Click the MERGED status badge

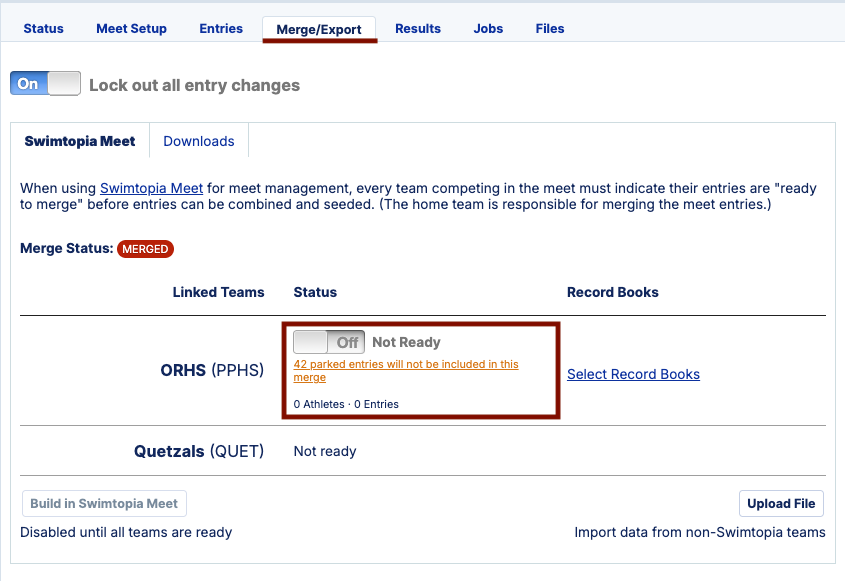pyautogui.click(x=145, y=249)
